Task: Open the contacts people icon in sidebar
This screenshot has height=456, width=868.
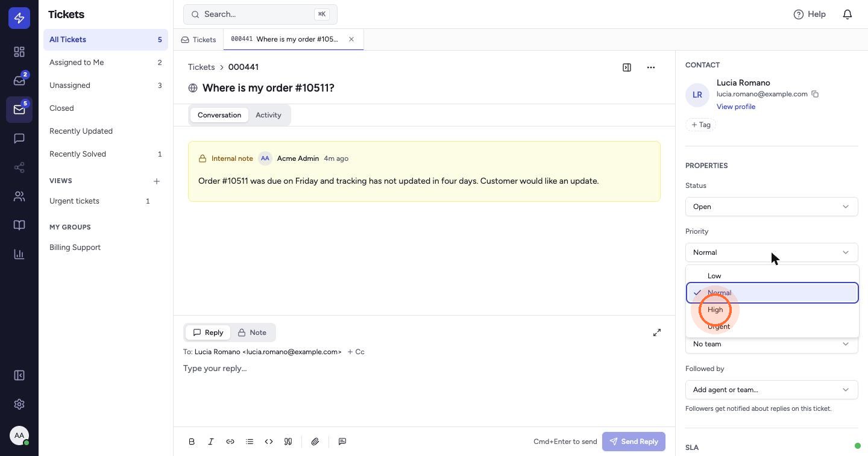Action: point(19,196)
